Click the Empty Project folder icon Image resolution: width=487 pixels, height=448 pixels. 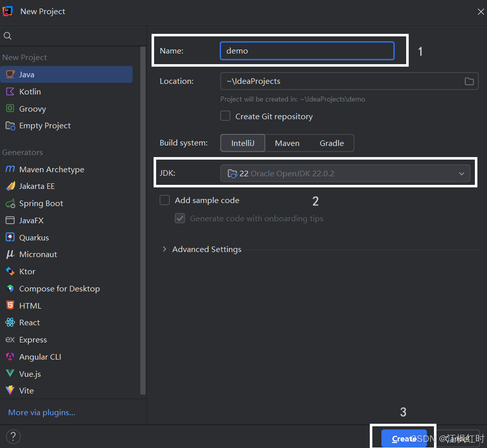(x=10, y=126)
